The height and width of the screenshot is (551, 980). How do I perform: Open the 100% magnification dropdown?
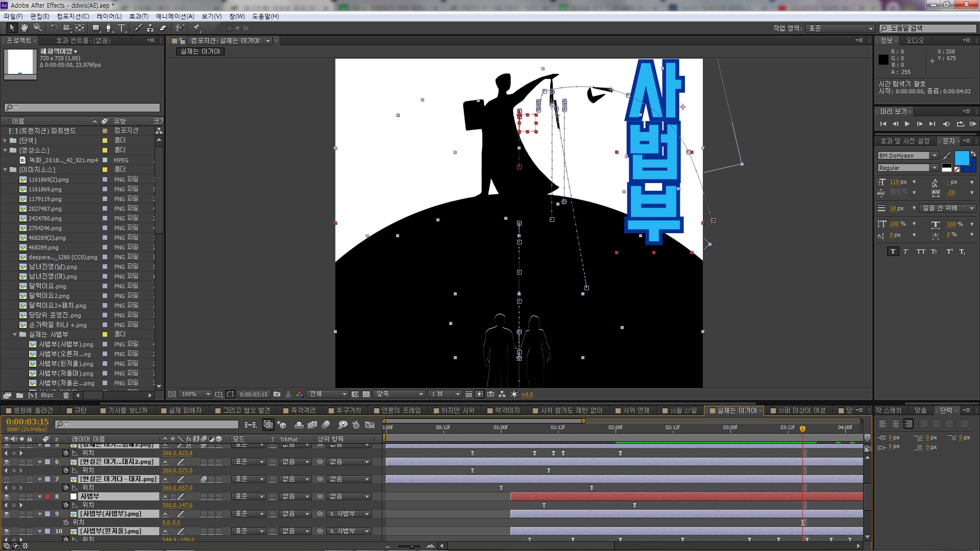[x=196, y=394]
